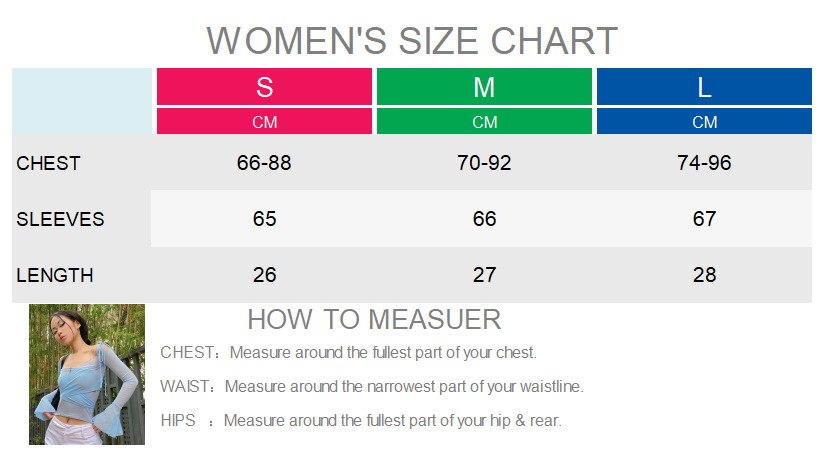
Task: Click sleeve value 65 for size S
Action: pos(264,219)
